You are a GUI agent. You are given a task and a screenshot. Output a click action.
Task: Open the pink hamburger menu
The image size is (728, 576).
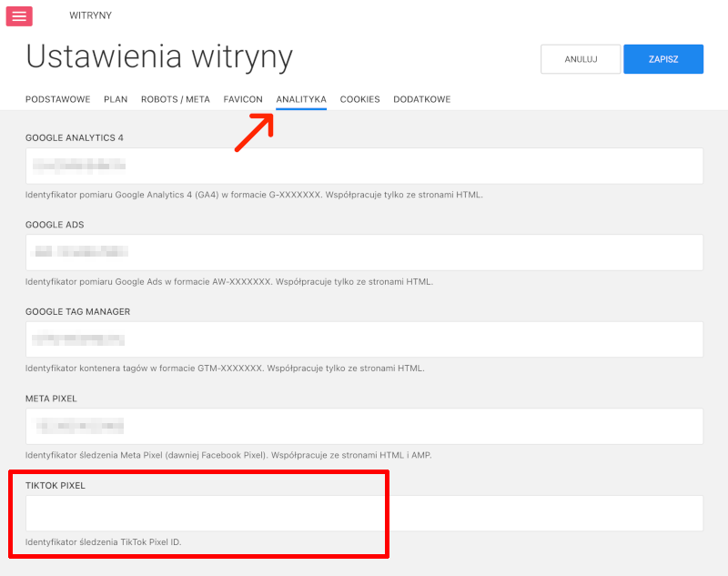pos(19,16)
